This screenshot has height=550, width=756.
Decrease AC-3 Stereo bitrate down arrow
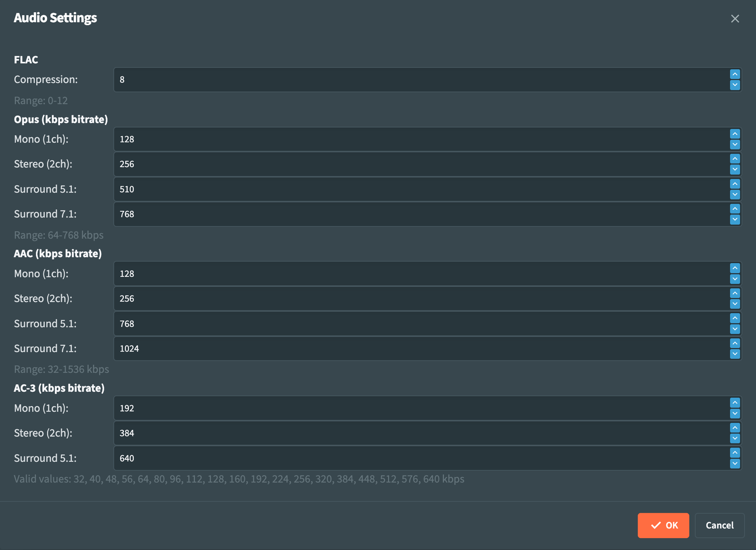click(x=735, y=438)
